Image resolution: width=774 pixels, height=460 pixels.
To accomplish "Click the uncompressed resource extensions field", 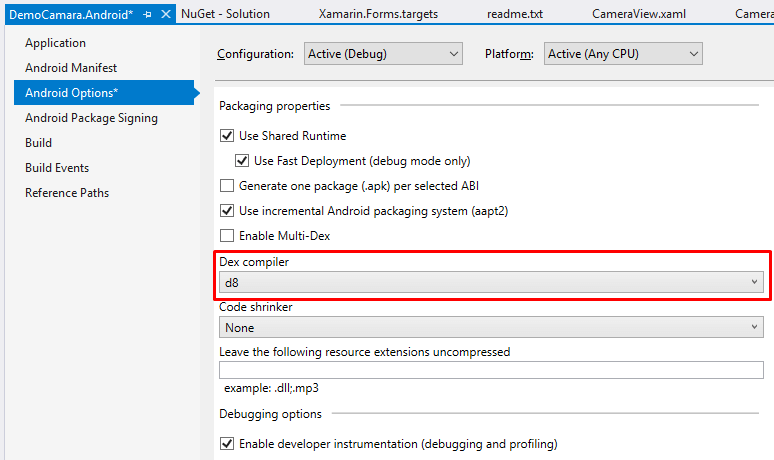I will [x=491, y=370].
